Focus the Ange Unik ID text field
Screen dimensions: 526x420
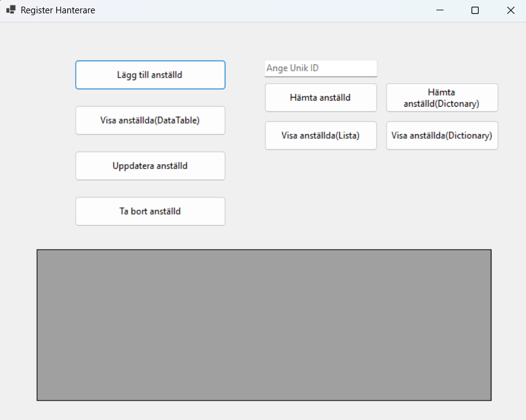[x=321, y=68]
